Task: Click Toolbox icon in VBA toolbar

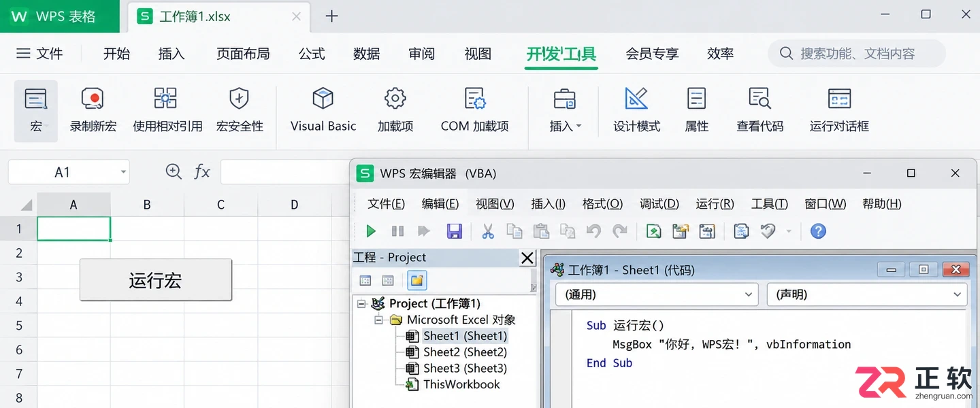Action: [x=768, y=231]
